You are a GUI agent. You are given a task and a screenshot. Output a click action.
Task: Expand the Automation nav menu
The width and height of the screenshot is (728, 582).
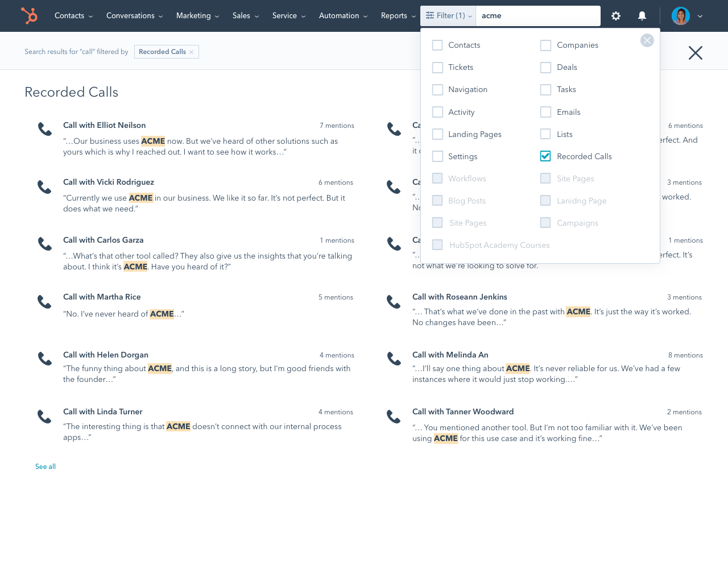point(344,16)
